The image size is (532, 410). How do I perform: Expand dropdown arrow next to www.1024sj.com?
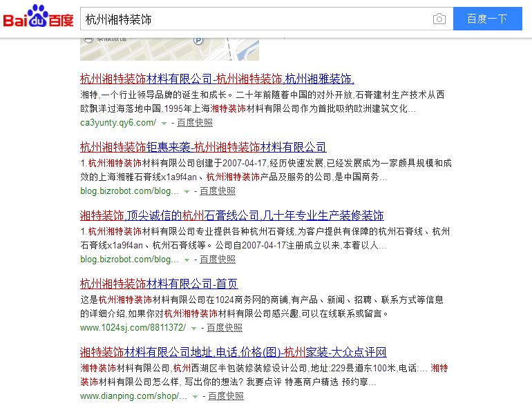(193, 329)
